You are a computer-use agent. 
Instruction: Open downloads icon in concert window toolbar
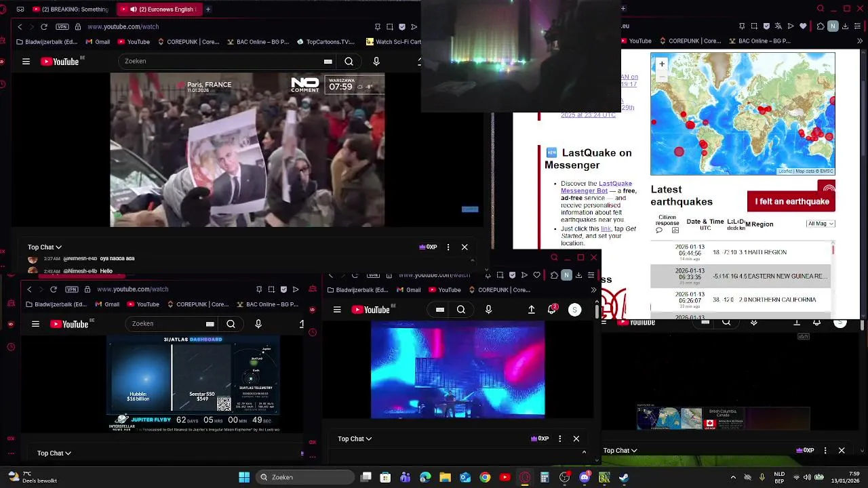click(578, 275)
